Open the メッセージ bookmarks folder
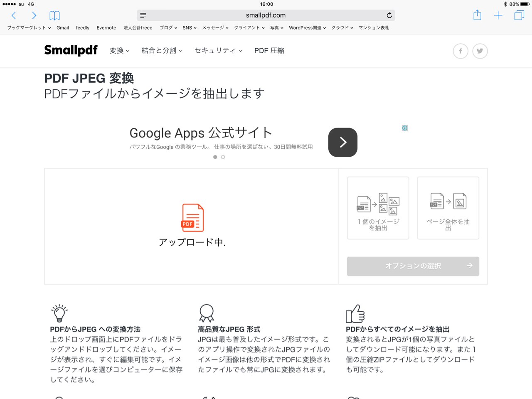The image size is (532, 399). click(x=215, y=28)
